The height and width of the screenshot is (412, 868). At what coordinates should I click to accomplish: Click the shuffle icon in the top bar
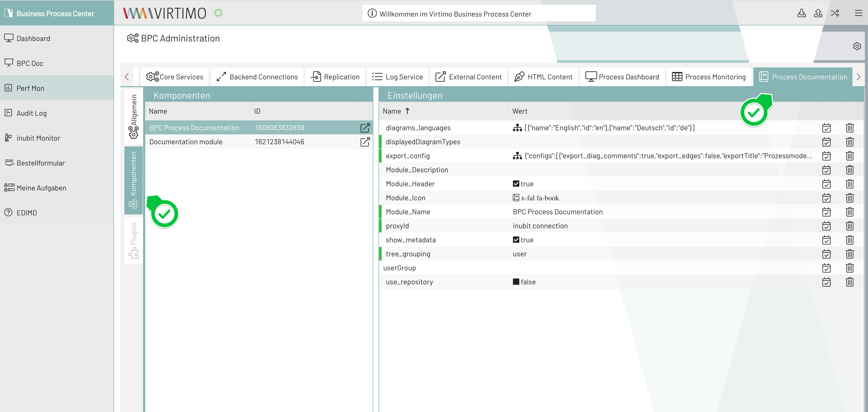(x=835, y=13)
